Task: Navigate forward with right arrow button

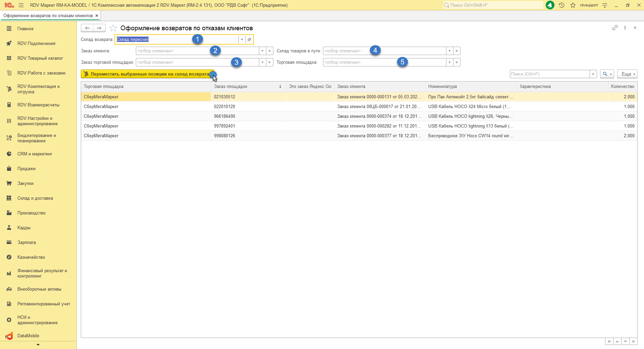Action: coord(99,28)
